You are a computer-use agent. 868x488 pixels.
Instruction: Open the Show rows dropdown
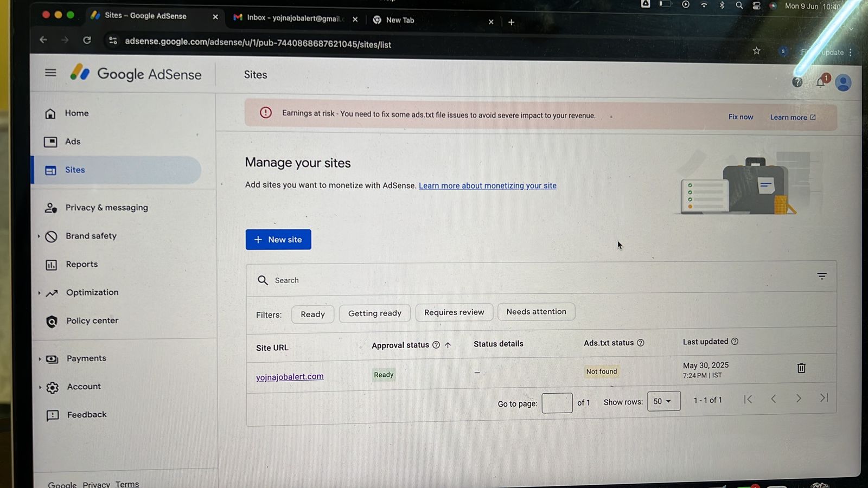663,401
